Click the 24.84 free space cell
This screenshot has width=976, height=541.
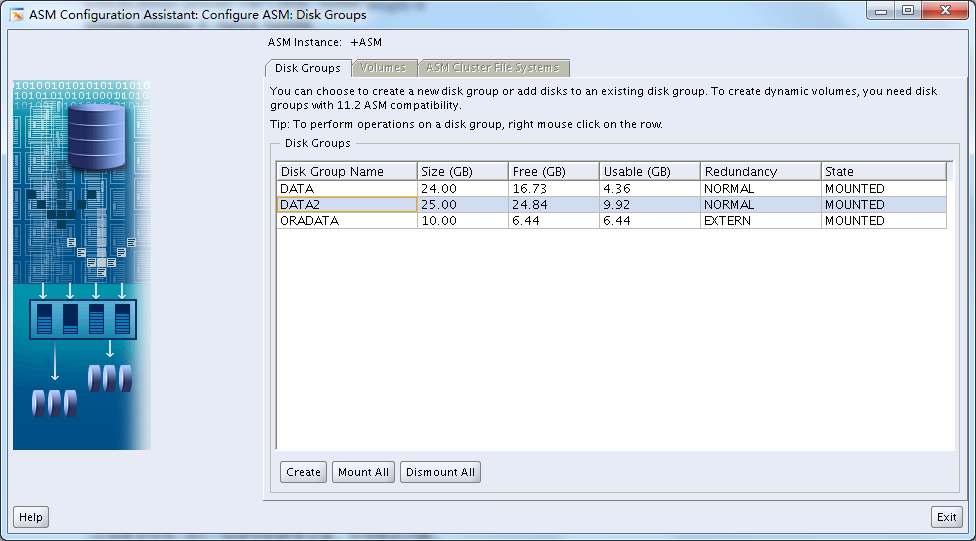coord(554,204)
